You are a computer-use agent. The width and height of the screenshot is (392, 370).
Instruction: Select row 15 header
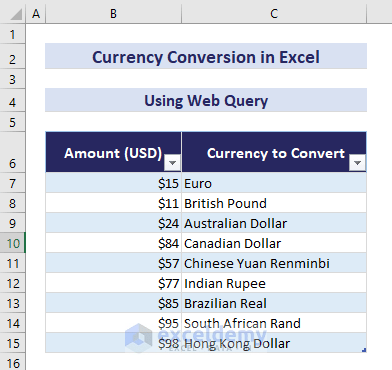[x=13, y=343]
